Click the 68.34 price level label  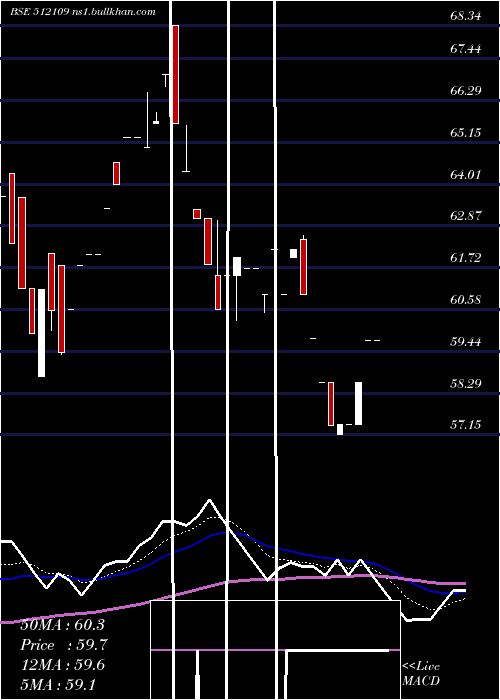coord(466,17)
